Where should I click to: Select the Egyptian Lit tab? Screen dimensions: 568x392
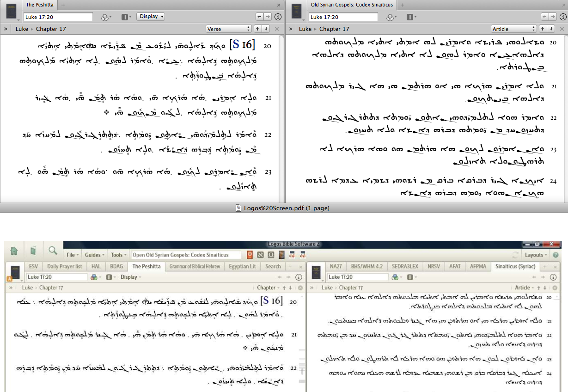point(243,266)
